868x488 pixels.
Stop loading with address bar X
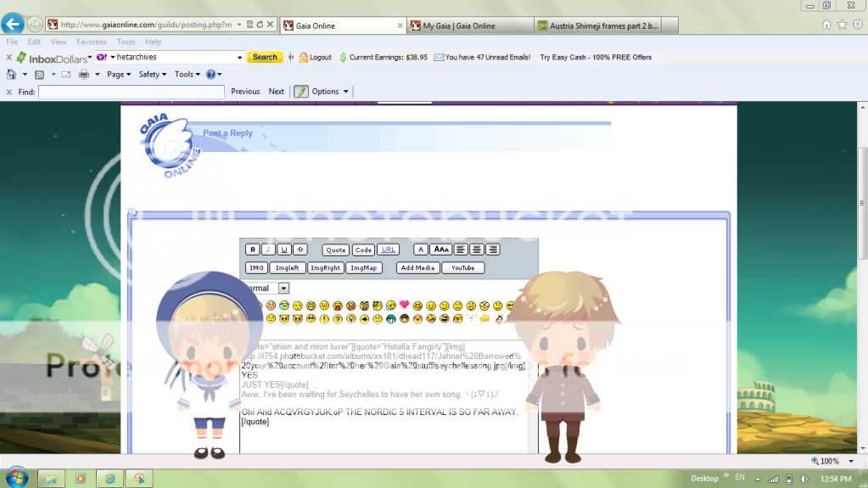point(270,25)
